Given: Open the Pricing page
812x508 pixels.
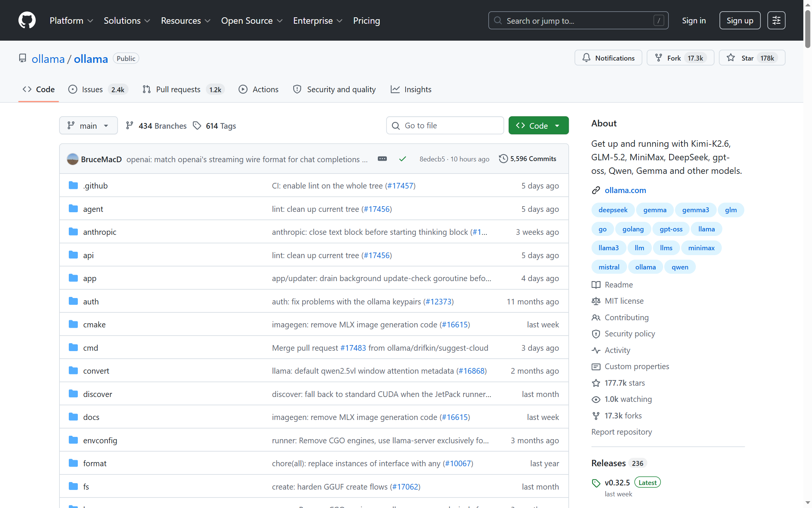Looking at the screenshot, I should tap(367, 21).
